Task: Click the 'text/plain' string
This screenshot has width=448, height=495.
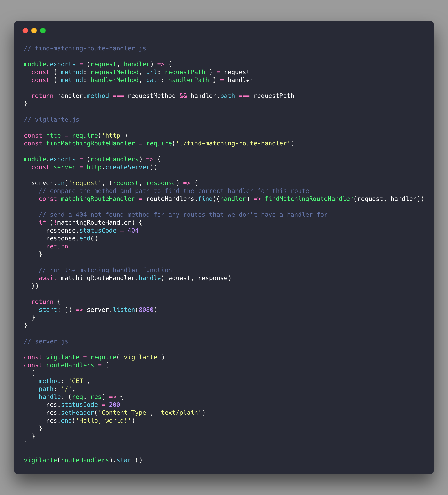Action: click(179, 413)
